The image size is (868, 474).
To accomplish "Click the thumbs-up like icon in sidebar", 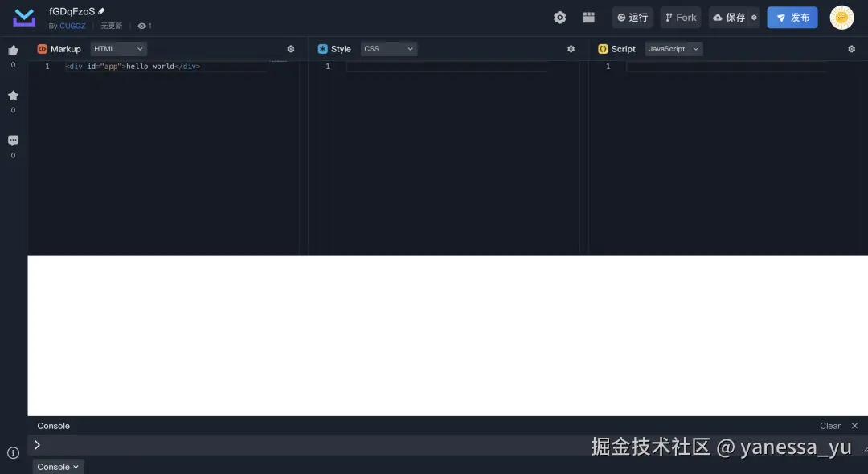I will pos(13,50).
